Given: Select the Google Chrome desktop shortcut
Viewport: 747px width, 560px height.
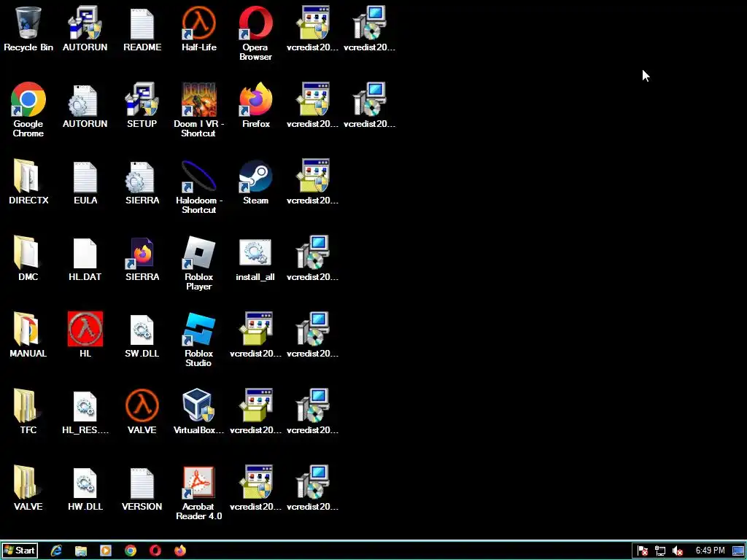Looking at the screenshot, I should click(x=28, y=109).
